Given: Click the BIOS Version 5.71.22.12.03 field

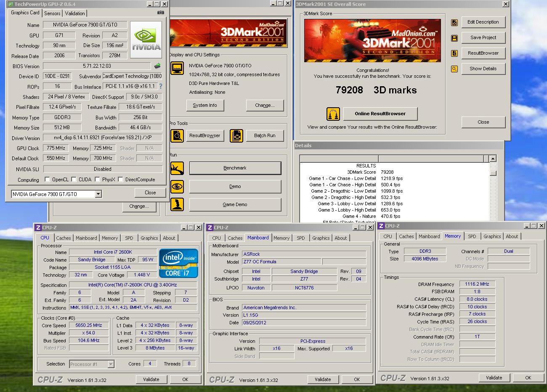Looking at the screenshot, I should point(97,66).
